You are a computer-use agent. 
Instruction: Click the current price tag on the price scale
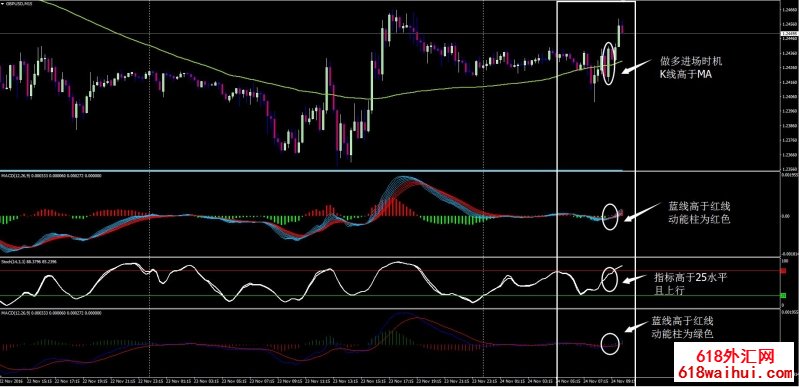[789, 34]
